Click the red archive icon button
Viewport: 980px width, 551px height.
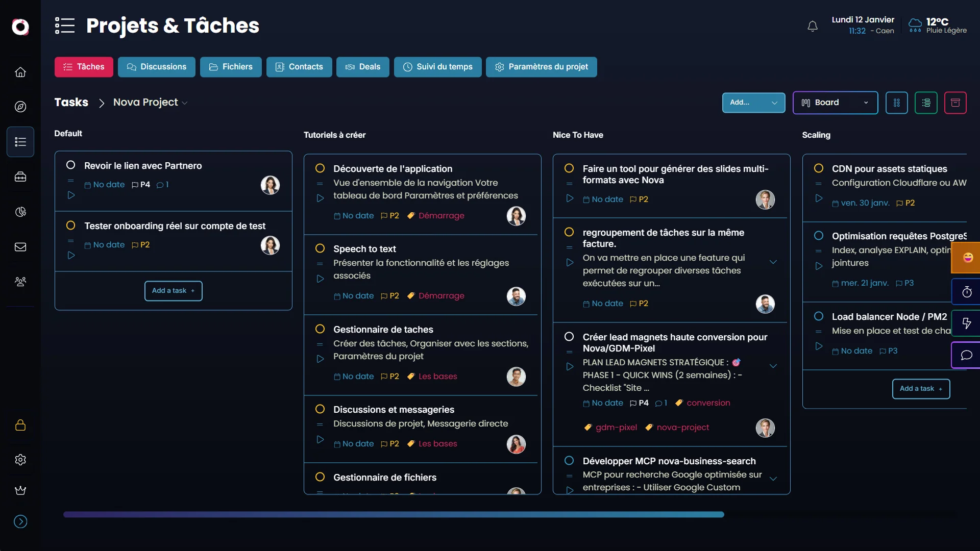click(955, 103)
